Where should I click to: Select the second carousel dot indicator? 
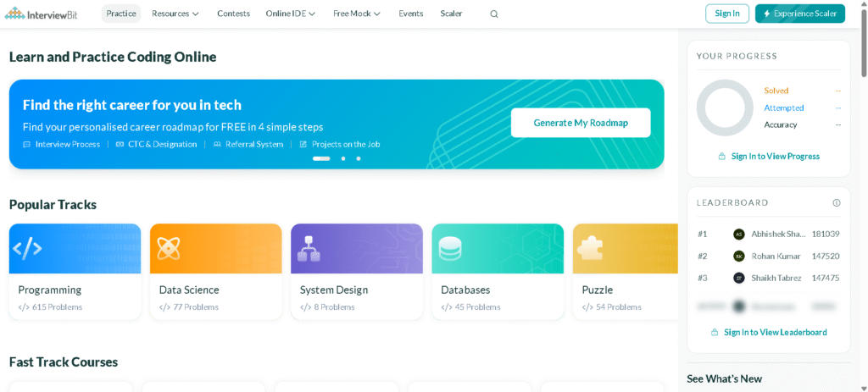343,158
